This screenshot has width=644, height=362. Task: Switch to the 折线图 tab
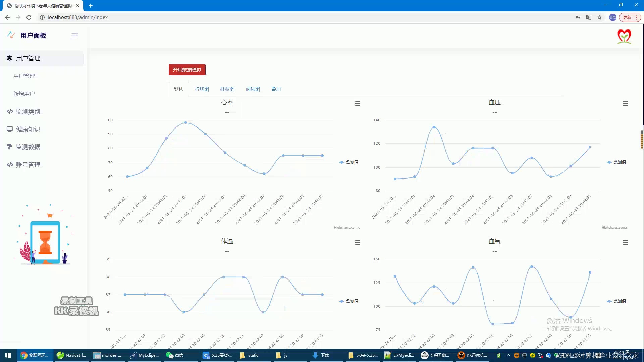pos(202,89)
